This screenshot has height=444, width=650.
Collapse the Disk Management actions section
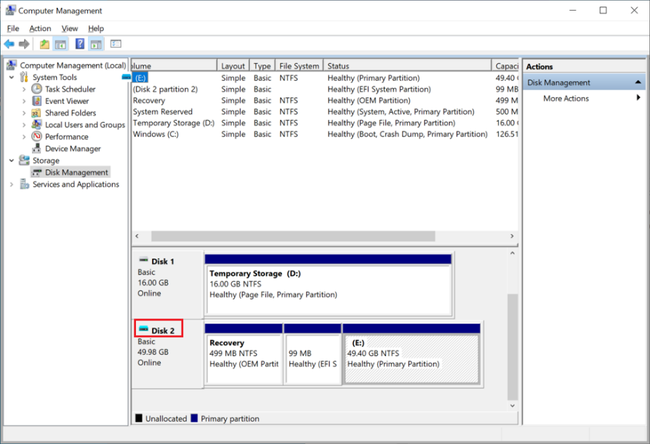(x=638, y=82)
